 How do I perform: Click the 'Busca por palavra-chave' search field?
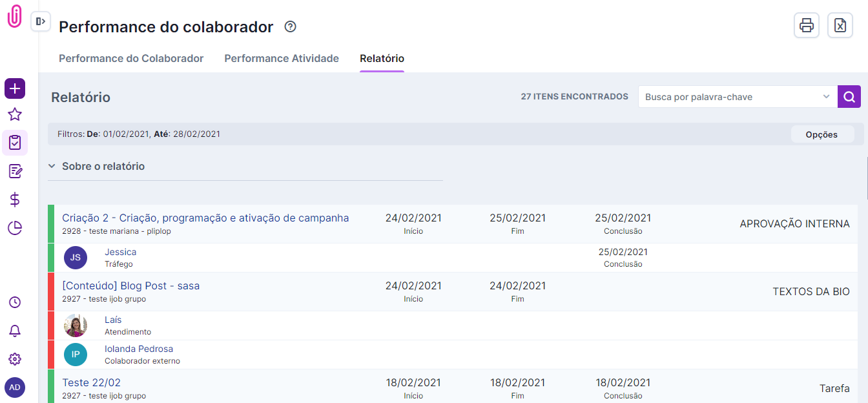pos(730,97)
